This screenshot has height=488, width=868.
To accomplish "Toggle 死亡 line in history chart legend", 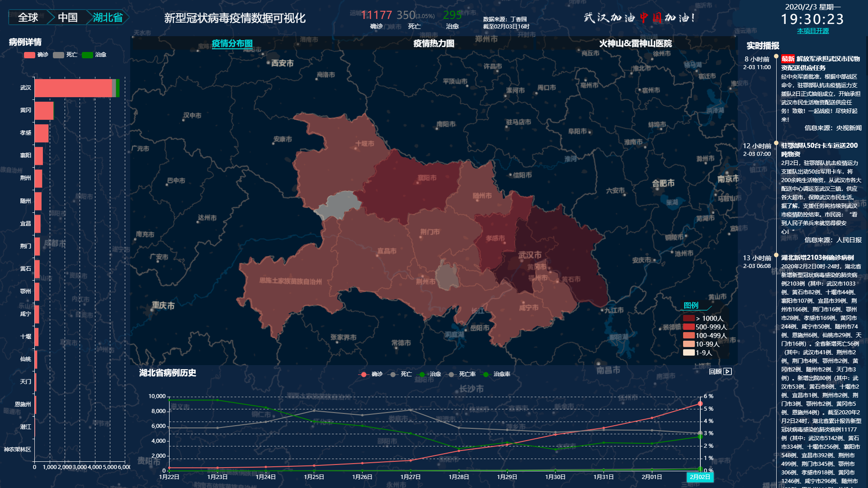I will point(400,374).
